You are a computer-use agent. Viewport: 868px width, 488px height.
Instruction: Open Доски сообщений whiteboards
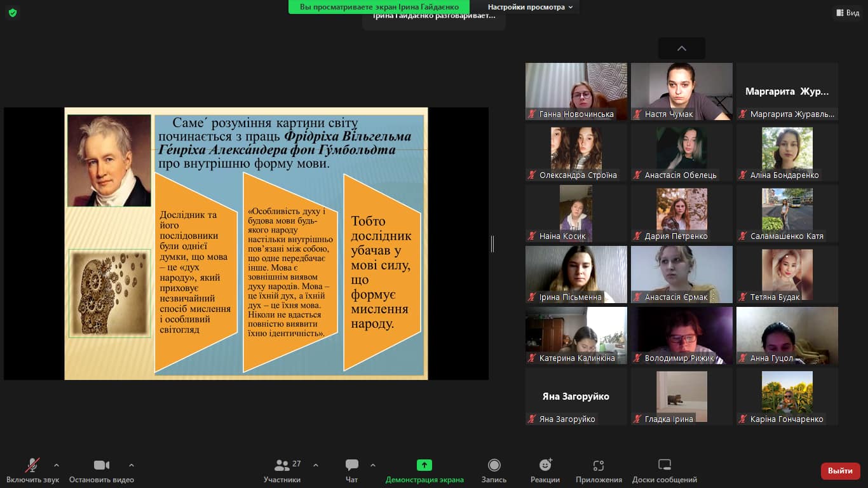click(664, 470)
